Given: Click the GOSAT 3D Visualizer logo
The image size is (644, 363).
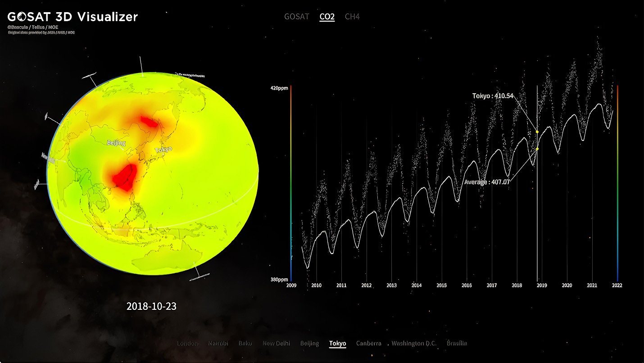Looking at the screenshot, I should pos(72,17).
